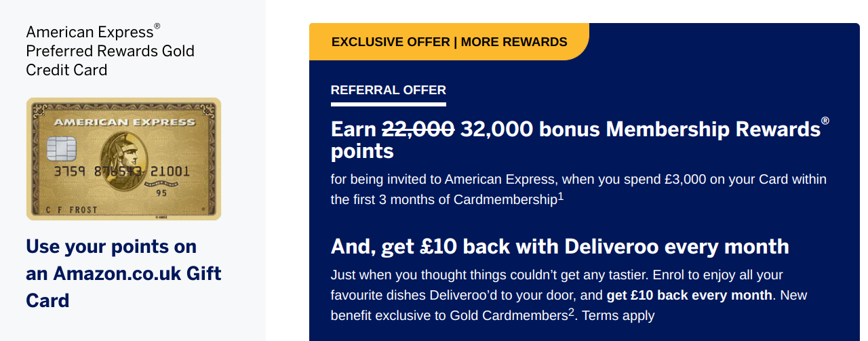This screenshot has width=868, height=341.
Task: Click the registered symbol after American Express title
Action: coord(157,26)
